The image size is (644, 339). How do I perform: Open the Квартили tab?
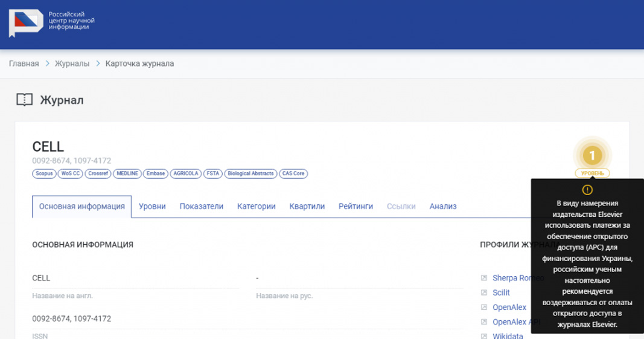click(307, 207)
